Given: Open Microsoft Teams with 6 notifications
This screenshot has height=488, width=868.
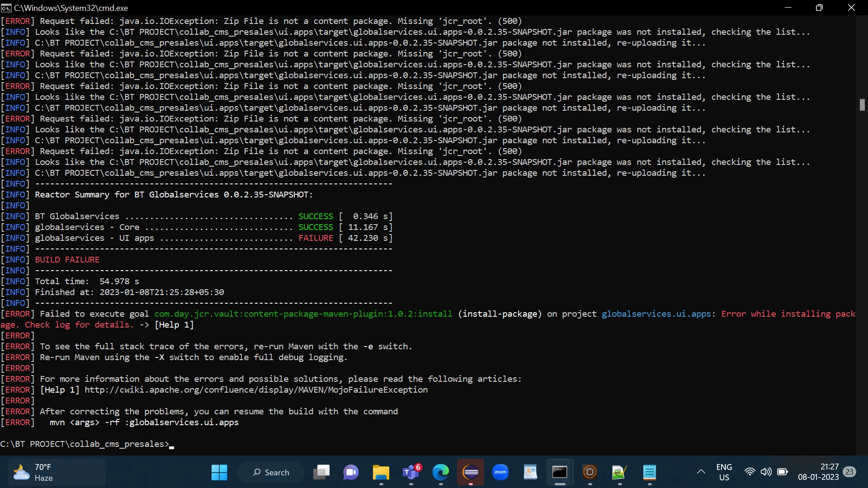Looking at the screenshot, I should [411, 472].
